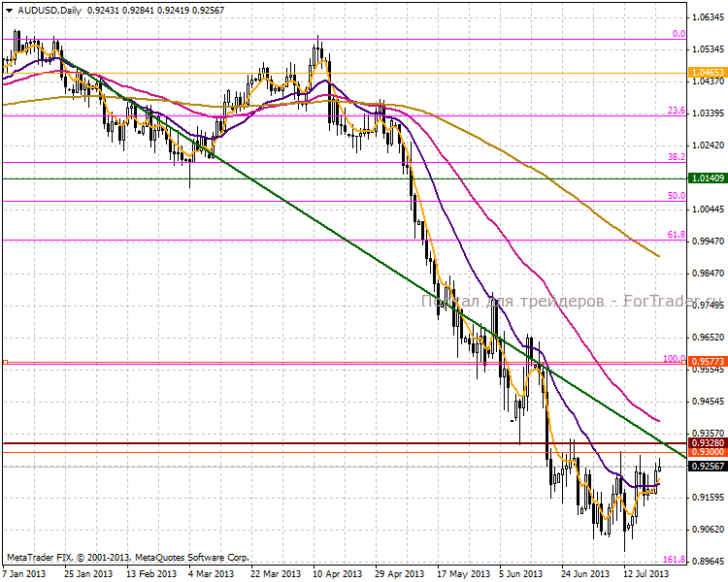Click the 0.95773 orange-red price label
Image resolution: width=728 pixels, height=582 pixels.
click(708, 362)
